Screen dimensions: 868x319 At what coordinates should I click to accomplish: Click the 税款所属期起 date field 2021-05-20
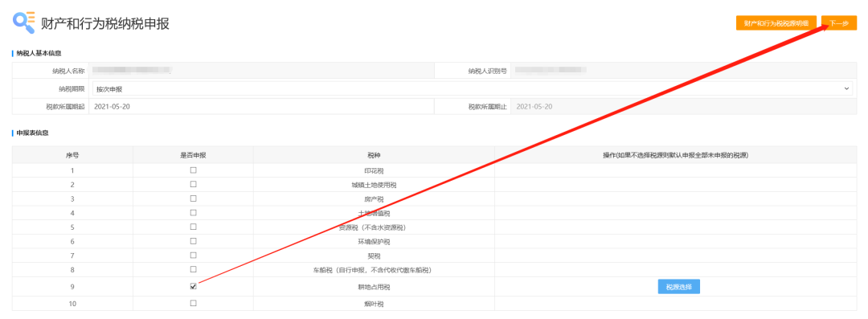point(261,106)
